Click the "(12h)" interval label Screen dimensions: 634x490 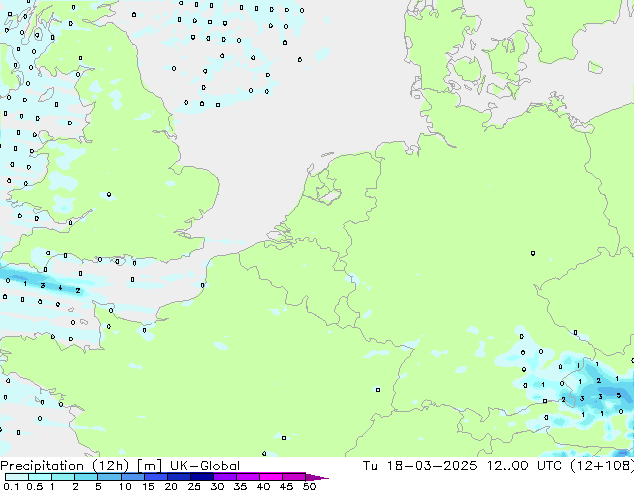(110, 466)
